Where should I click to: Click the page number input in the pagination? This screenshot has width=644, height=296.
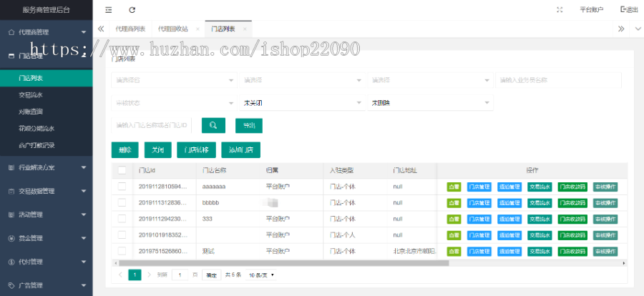click(x=180, y=275)
